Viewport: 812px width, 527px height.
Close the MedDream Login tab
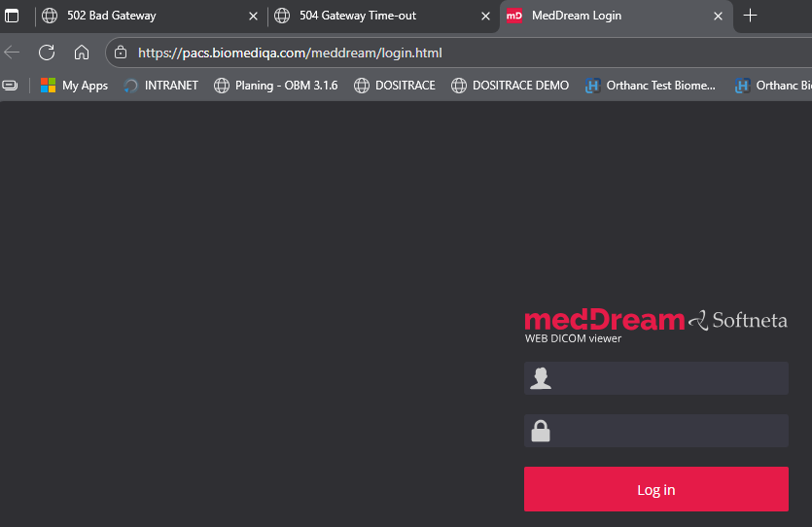tap(719, 16)
